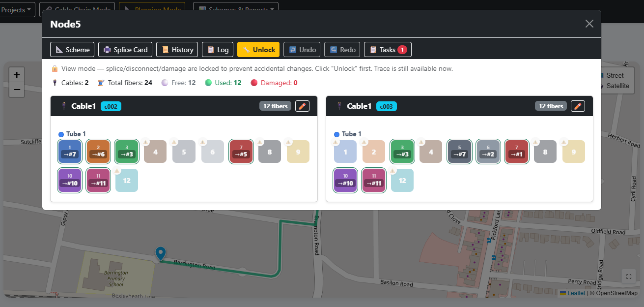Open the Log button

click(218, 50)
